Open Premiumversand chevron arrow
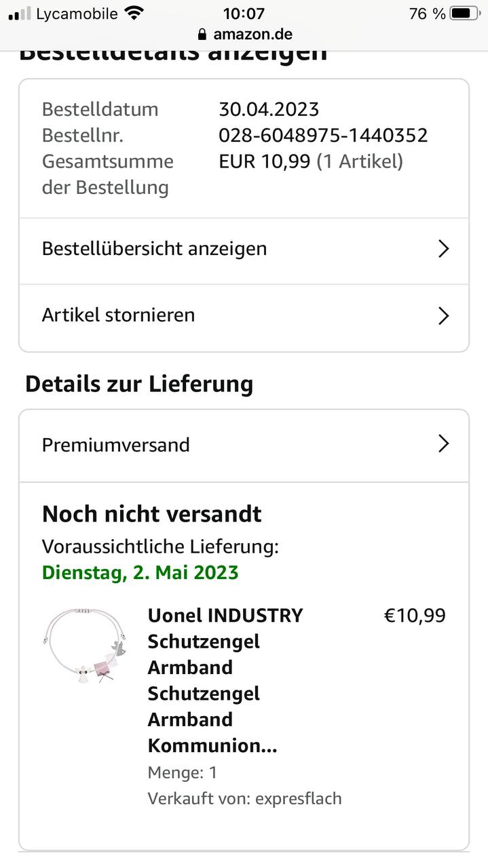This screenshot has height=868, width=488. pos(443,444)
